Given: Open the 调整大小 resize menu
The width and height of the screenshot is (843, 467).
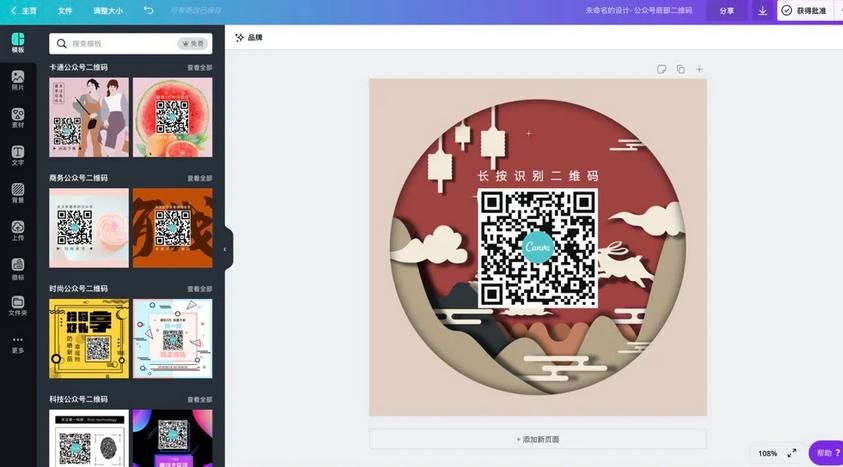Looking at the screenshot, I should pyautogui.click(x=108, y=11).
